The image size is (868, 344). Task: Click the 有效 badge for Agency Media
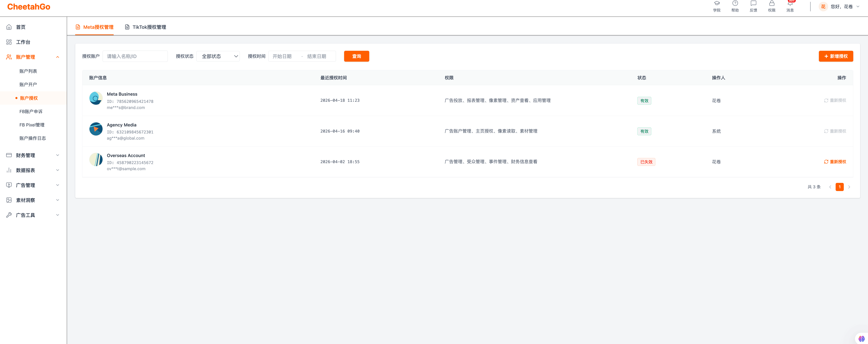click(644, 131)
